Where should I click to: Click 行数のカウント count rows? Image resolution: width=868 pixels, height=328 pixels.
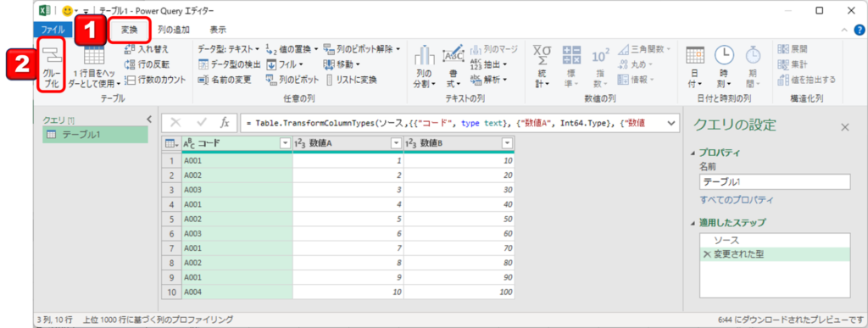coord(155,81)
